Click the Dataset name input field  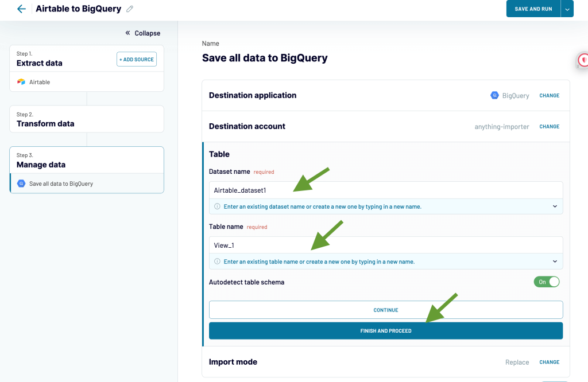pyautogui.click(x=386, y=190)
